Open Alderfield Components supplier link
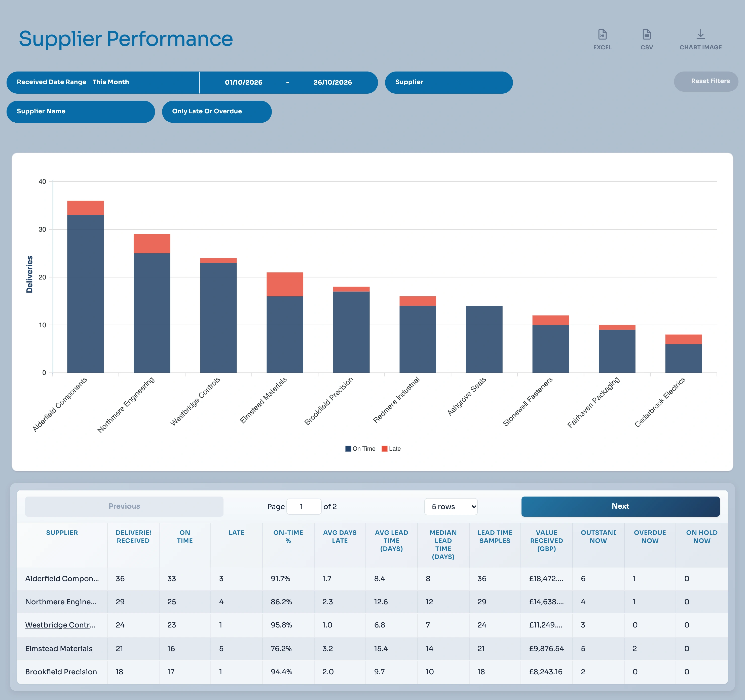The image size is (745, 700). [x=62, y=579]
